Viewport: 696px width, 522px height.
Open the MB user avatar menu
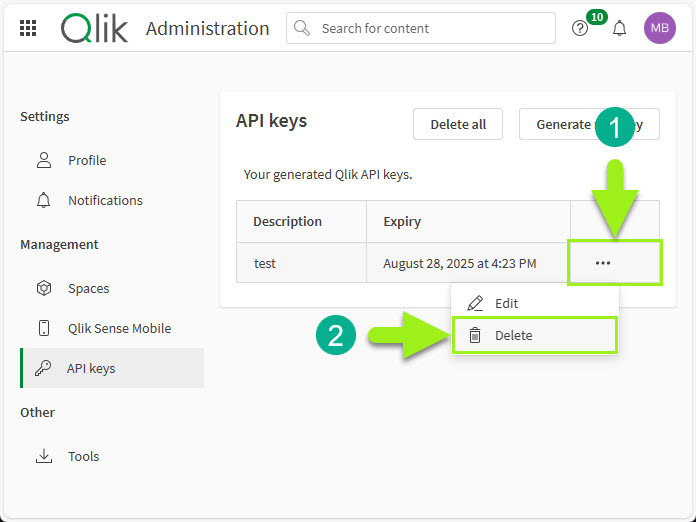point(660,28)
